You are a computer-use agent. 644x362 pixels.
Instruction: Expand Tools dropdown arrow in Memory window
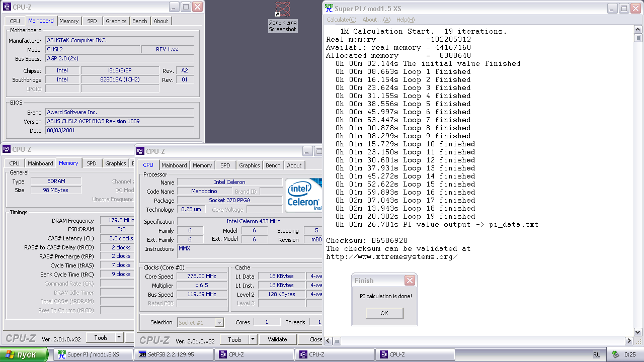119,338
